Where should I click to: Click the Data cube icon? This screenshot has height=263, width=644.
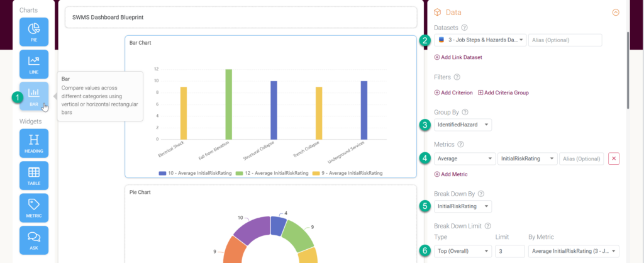coord(438,13)
